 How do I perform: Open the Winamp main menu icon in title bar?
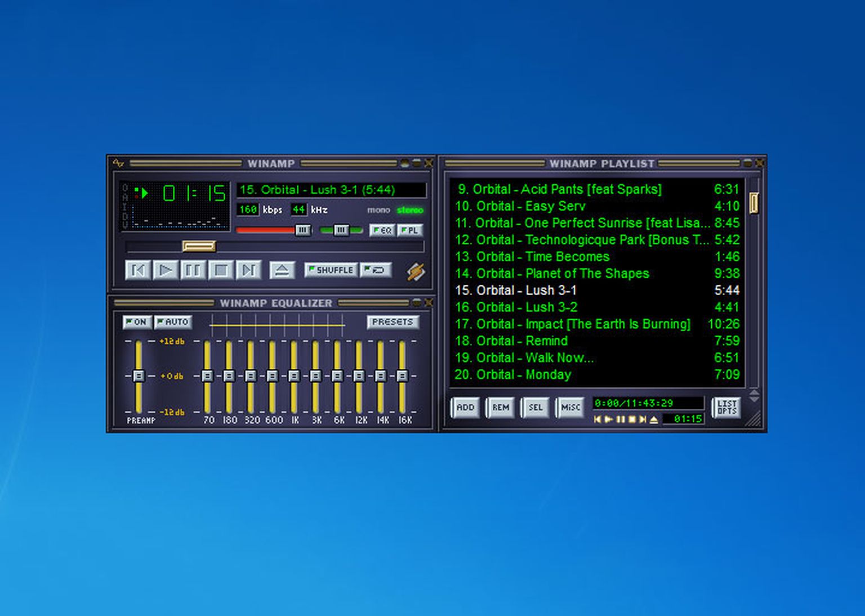[x=118, y=163]
